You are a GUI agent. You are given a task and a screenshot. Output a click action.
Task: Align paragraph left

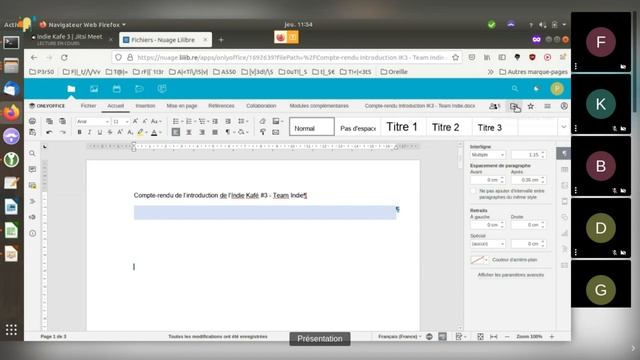click(x=176, y=132)
